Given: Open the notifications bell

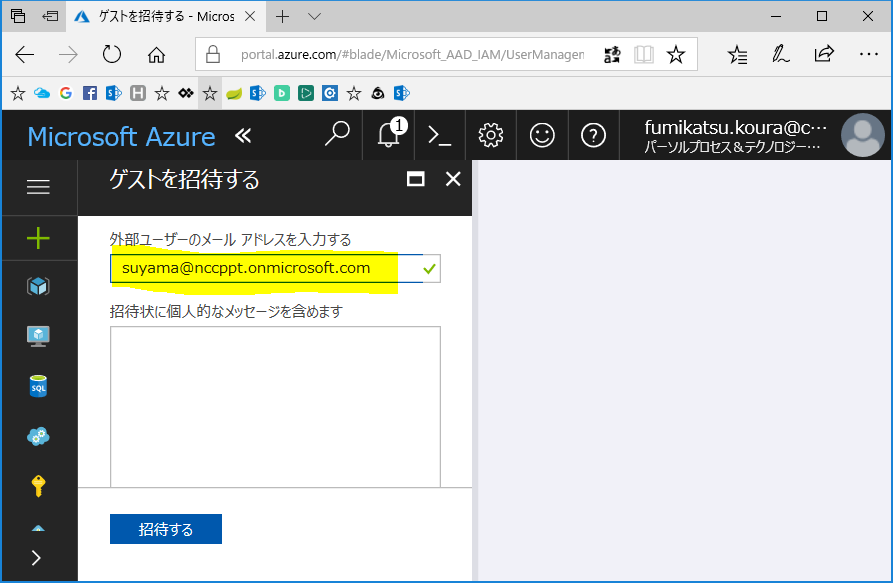Looking at the screenshot, I should pos(390,135).
